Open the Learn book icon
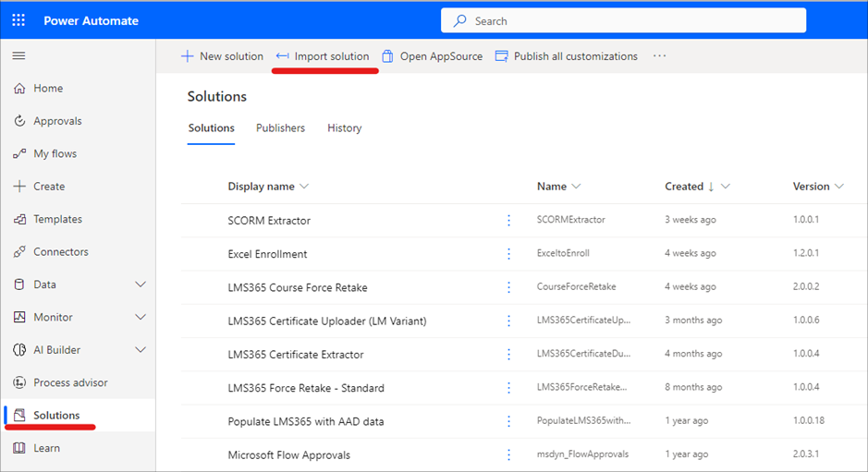 pos(19,448)
